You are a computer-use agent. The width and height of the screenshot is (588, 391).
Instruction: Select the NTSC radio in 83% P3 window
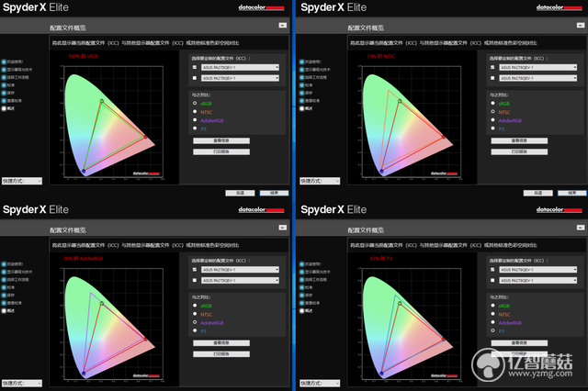pos(492,314)
